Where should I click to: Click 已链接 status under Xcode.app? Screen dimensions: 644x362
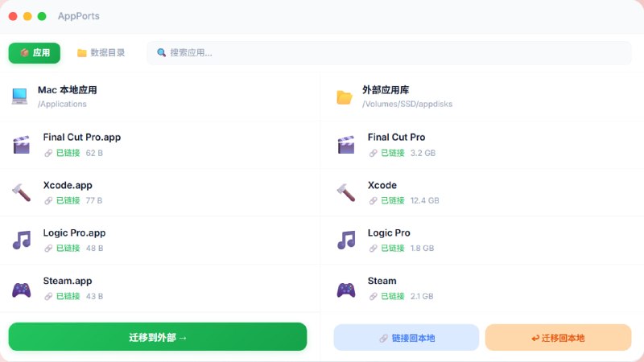coord(68,200)
